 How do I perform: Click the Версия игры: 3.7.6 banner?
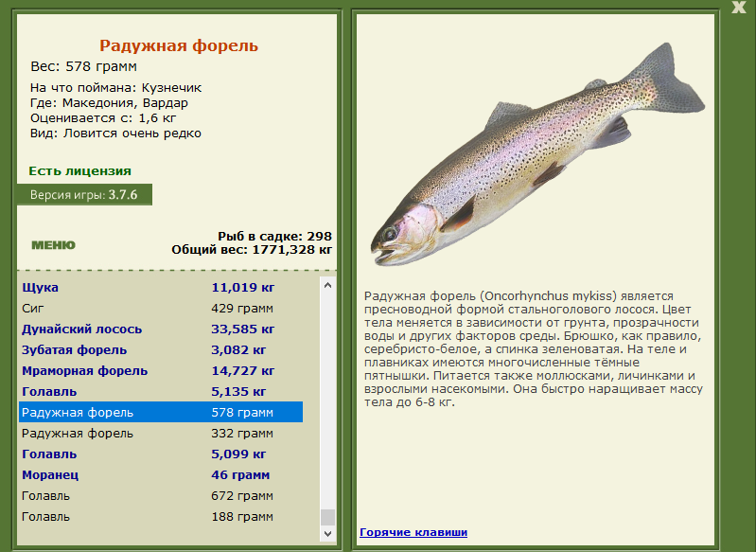(x=84, y=194)
